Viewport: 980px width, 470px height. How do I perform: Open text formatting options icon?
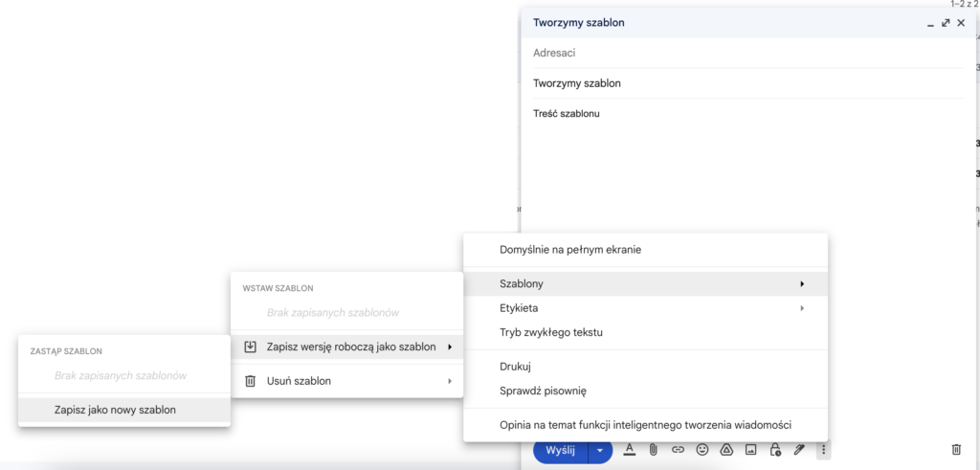[630, 449]
